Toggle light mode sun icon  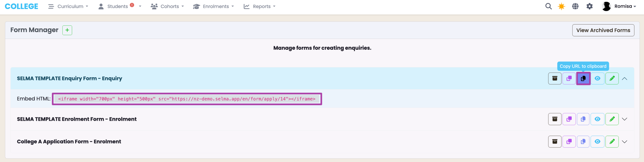[561, 6]
